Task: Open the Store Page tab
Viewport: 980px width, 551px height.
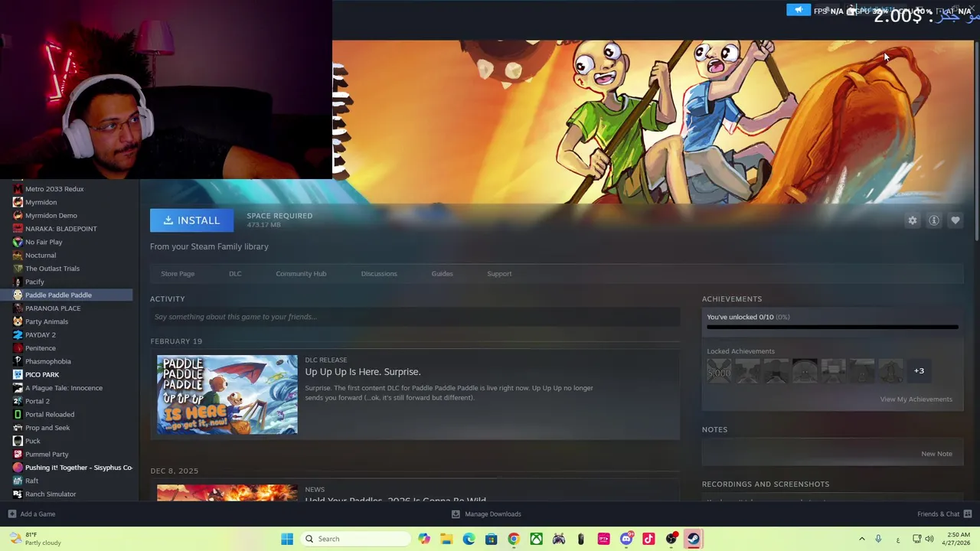Action: click(x=178, y=273)
